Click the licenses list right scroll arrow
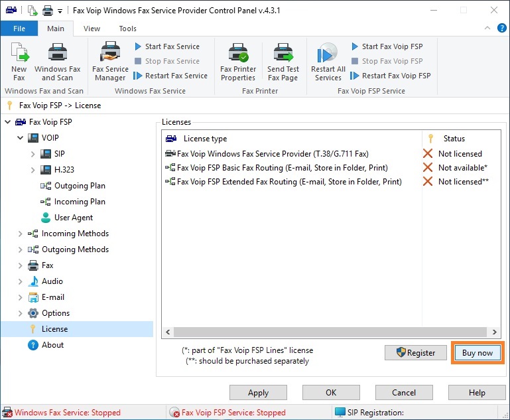 coord(494,332)
